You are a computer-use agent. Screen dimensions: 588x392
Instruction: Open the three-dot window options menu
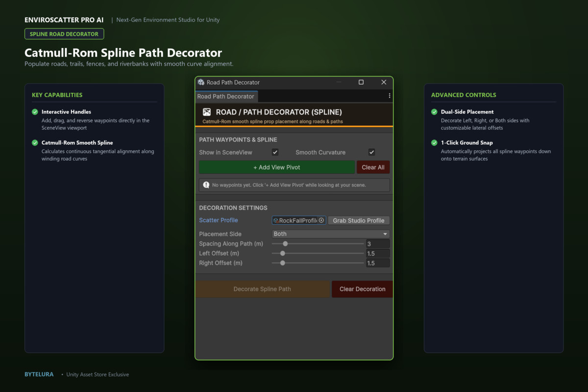[390, 96]
